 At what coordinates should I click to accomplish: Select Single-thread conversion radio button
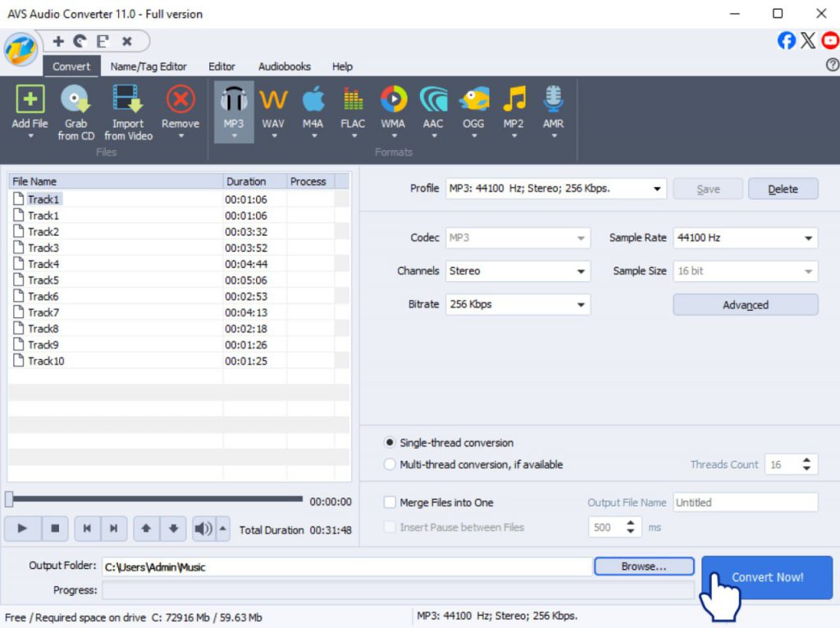[390, 443]
